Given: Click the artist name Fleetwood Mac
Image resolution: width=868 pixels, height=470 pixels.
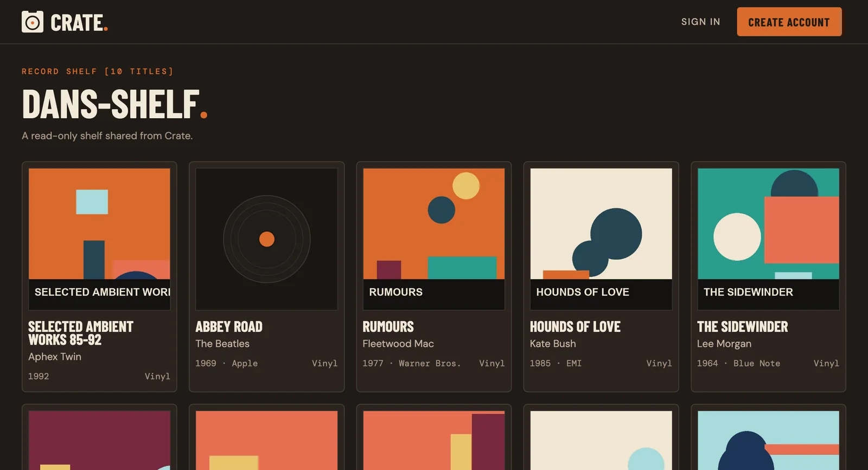Looking at the screenshot, I should pyautogui.click(x=398, y=344).
